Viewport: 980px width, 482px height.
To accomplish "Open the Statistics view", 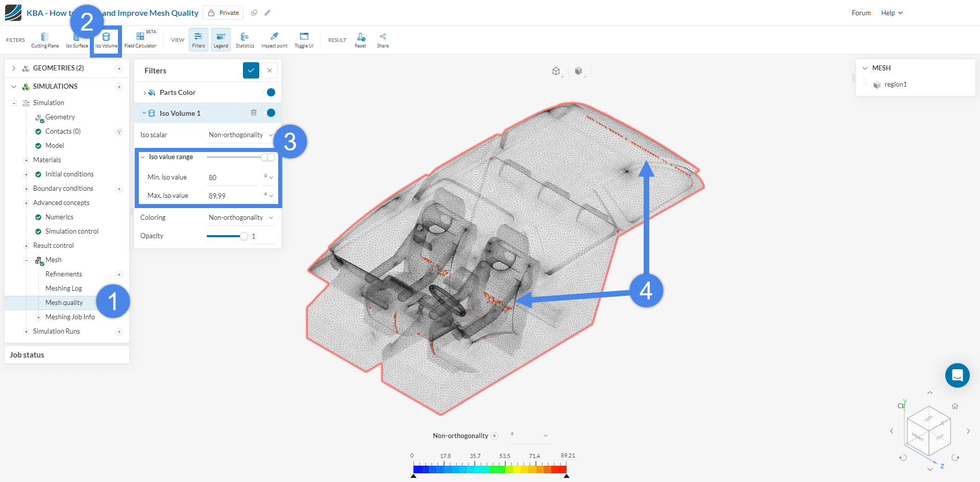I will [244, 40].
